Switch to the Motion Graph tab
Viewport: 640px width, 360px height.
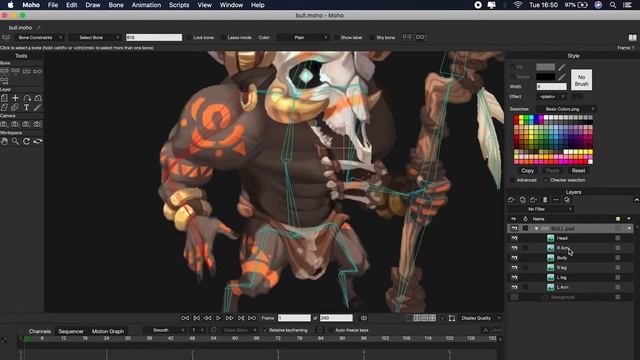(x=108, y=331)
